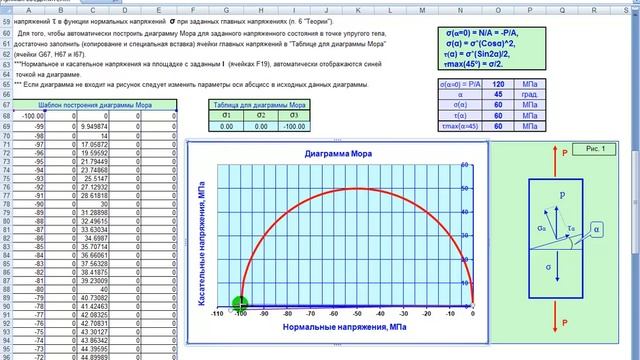Image resolution: width=640 pixels, height=360 pixels.
Task: Click the cell with -85 in column A
Action: (x=29, y=247)
